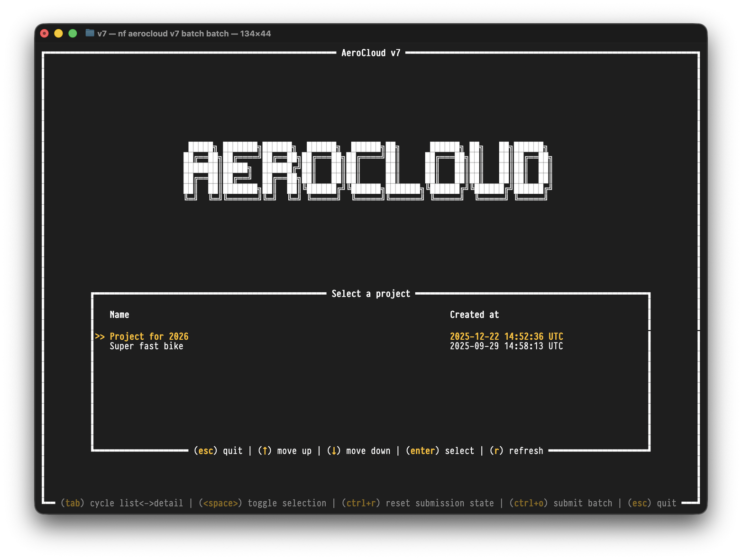Select the Super fast bike project
The image size is (742, 560).
coord(146,346)
